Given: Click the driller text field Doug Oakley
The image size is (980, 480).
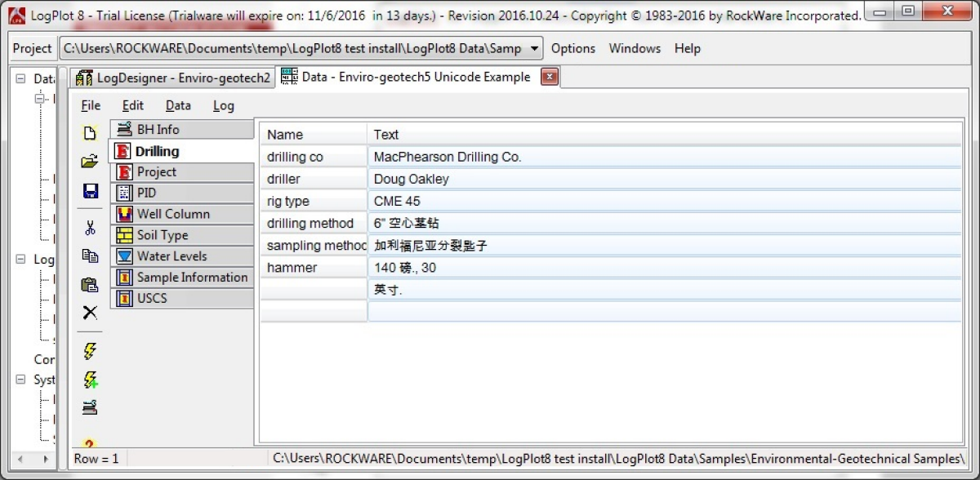Looking at the screenshot, I should [x=663, y=179].
